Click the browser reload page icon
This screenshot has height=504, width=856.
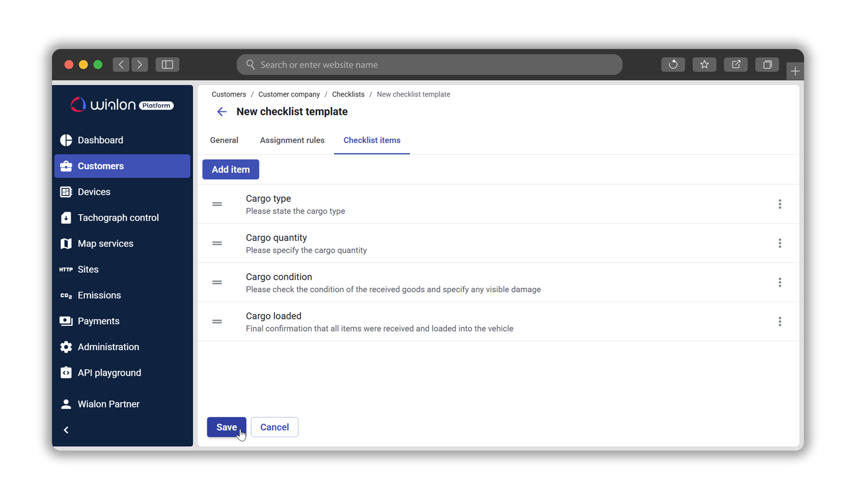click(673, 65)
